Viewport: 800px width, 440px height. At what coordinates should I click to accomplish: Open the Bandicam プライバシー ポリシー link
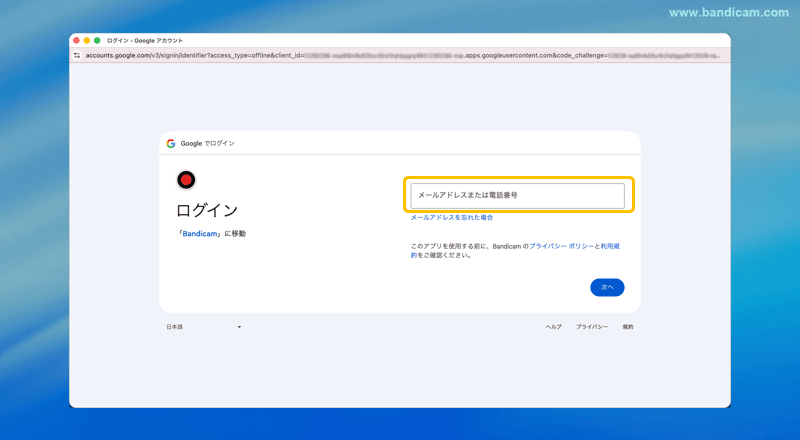561,246
